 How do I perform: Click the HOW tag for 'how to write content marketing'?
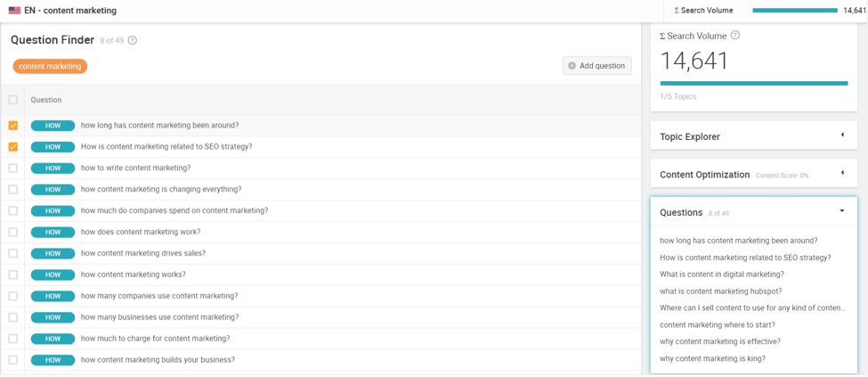[x=53, y=168]
